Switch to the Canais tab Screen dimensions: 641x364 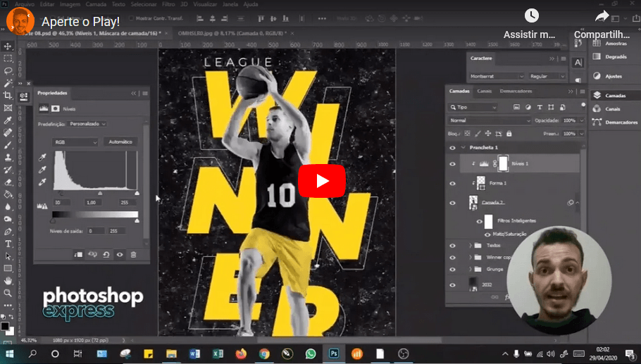(x=484, y=91)
